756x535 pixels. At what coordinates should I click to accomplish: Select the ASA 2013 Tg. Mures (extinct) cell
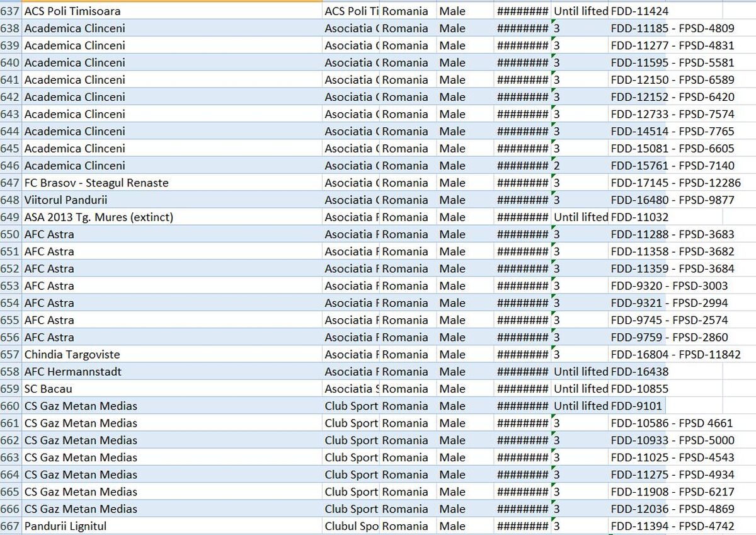click(172, 217)
